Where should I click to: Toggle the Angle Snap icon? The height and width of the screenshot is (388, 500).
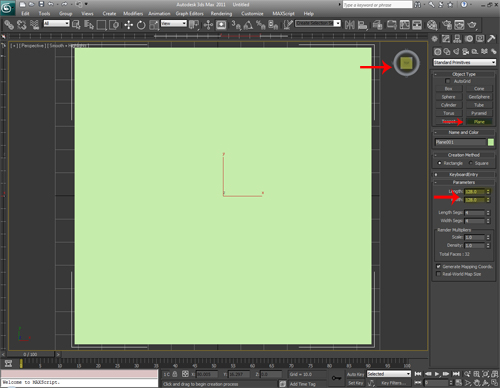click(248, 25)
